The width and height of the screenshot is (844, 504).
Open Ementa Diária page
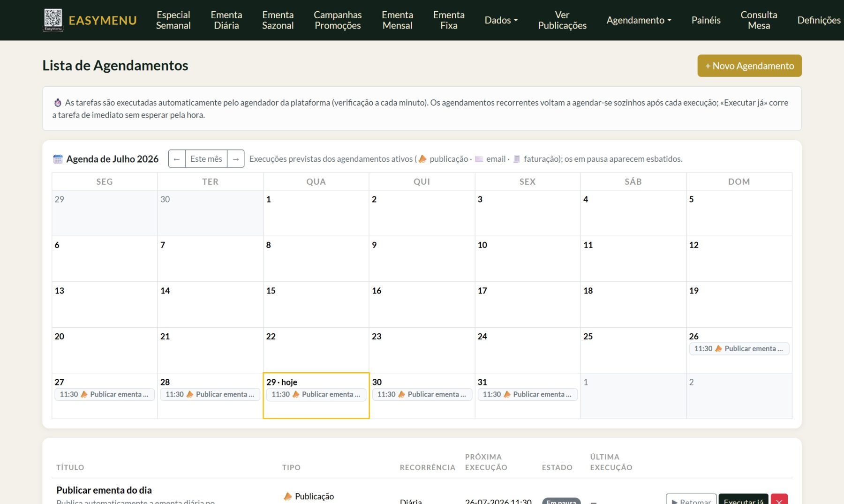[226, 20]
